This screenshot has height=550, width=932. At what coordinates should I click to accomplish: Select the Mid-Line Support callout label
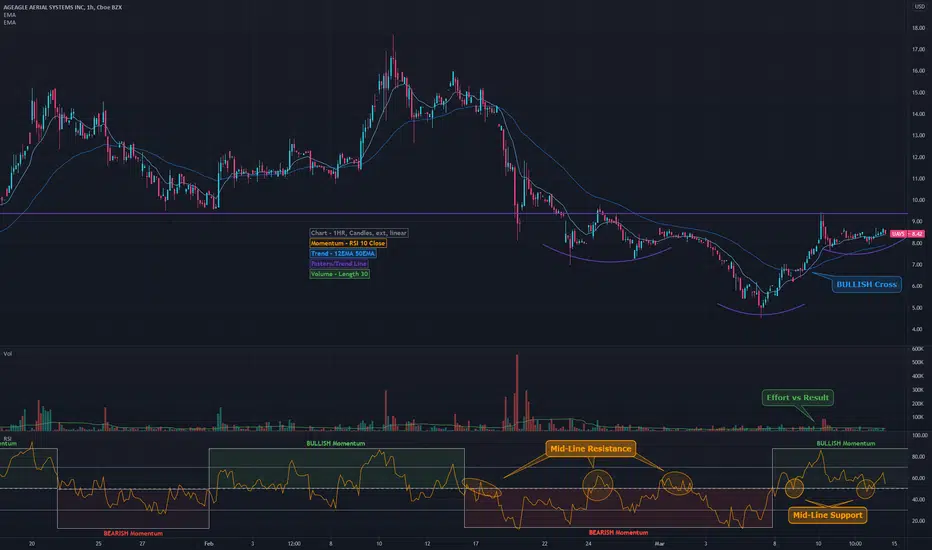[827, 515]
